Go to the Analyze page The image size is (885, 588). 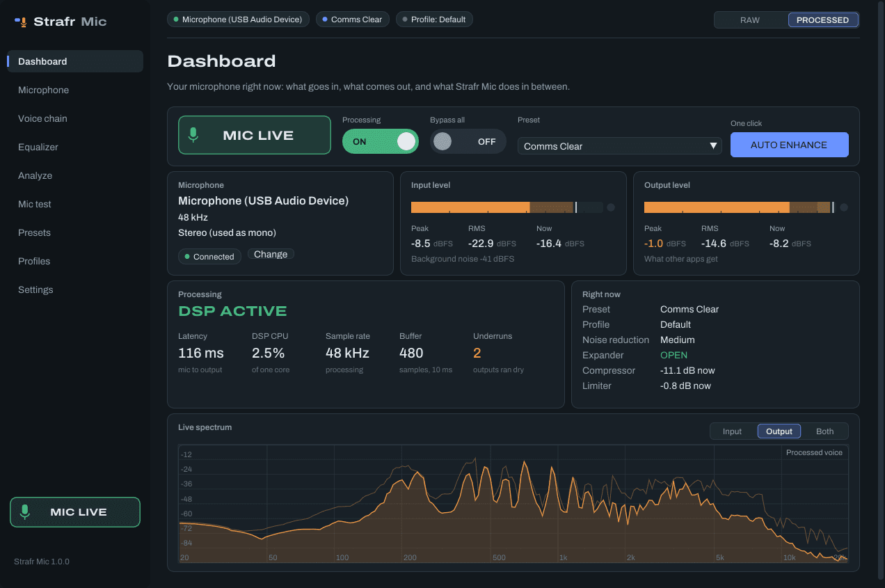click(x=75, y=175)
